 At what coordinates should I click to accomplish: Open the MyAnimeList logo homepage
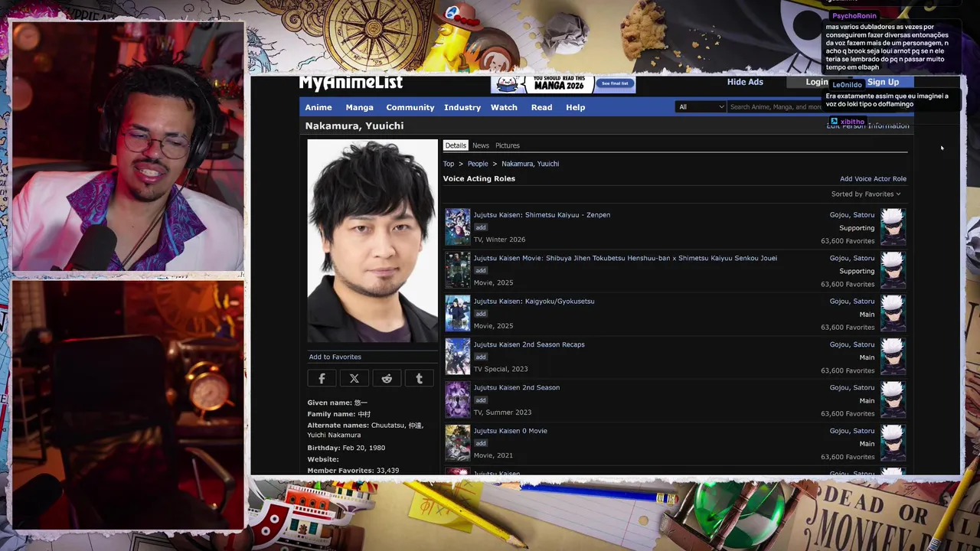[x=351, y=83]
